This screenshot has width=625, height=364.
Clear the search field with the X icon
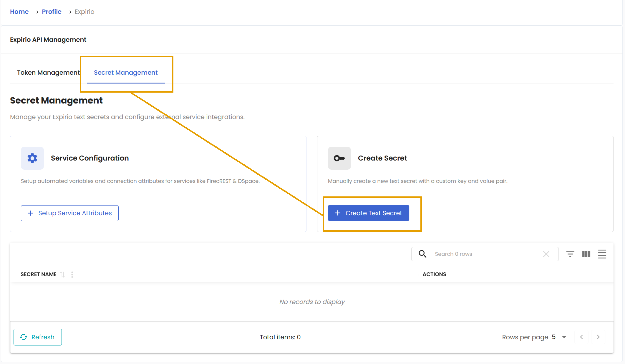(546, 254)
